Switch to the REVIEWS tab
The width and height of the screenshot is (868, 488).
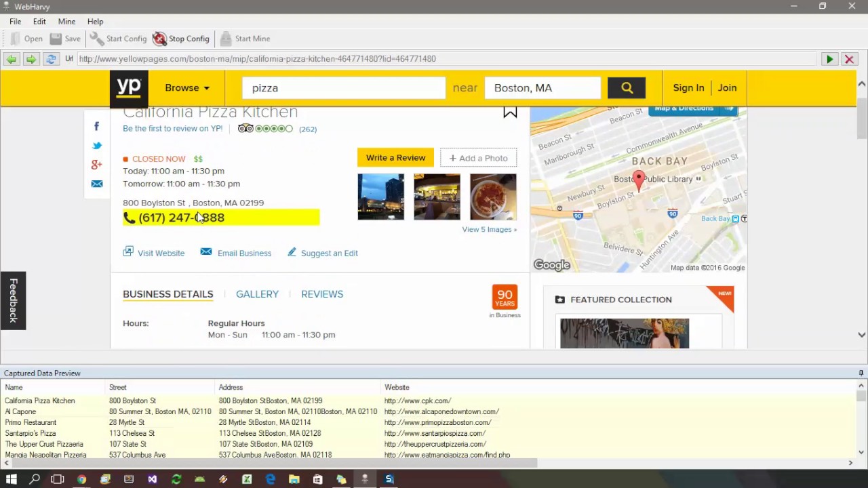[322, 294]
